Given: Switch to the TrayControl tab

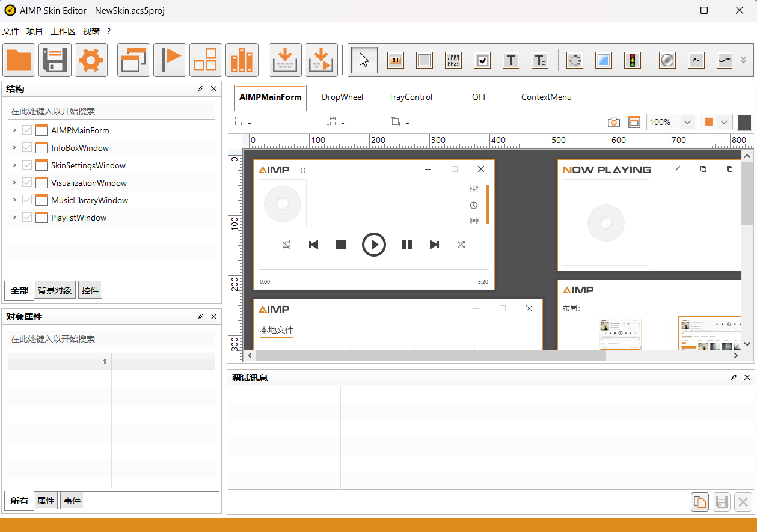Looking at the screenshot, I should pyautogui.click(x=410, y=97).
